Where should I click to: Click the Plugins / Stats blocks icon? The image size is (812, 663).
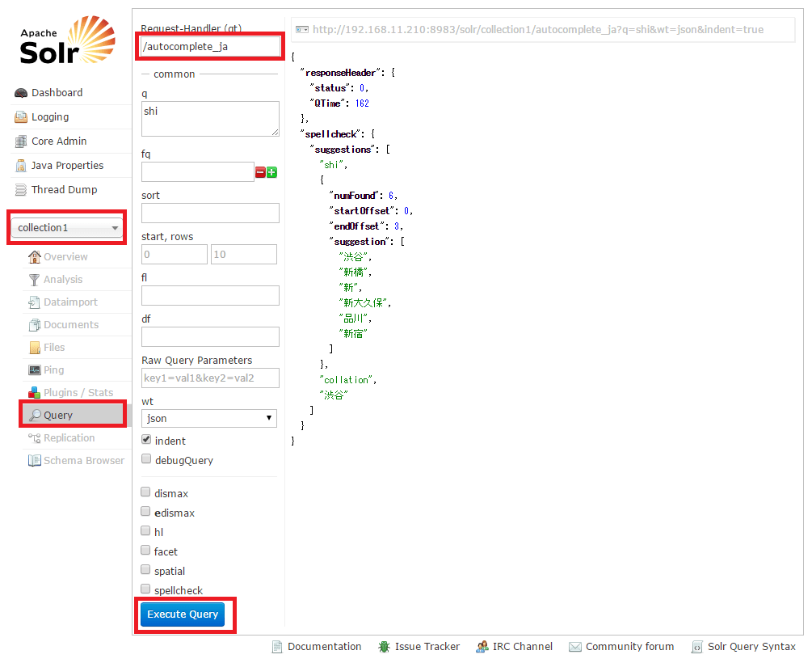(x=34, y=392)
